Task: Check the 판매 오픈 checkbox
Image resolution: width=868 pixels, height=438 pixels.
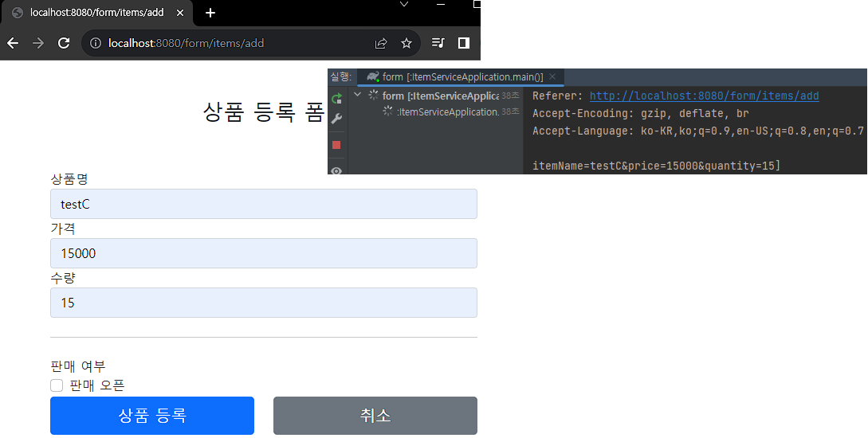Action: 57,385
